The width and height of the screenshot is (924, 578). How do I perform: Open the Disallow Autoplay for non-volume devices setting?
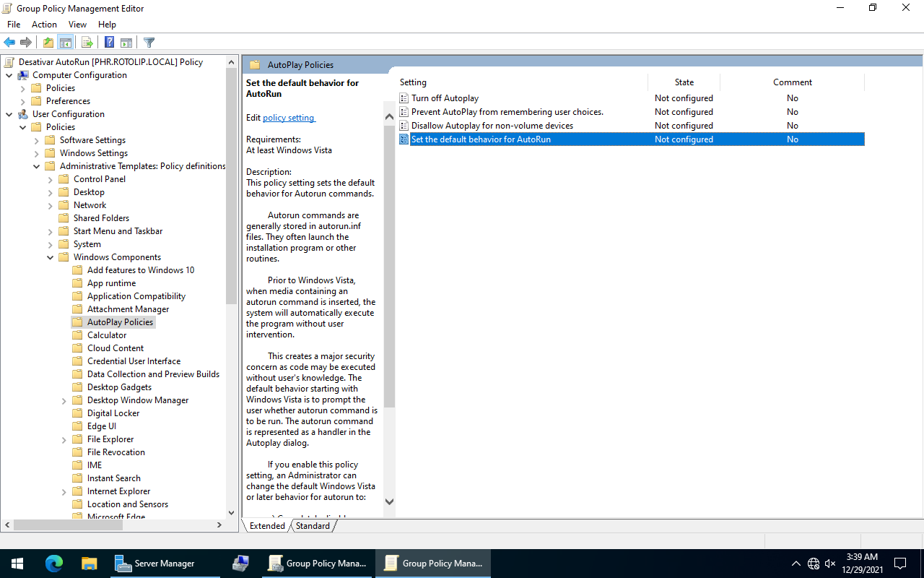(x=492, y=125)
